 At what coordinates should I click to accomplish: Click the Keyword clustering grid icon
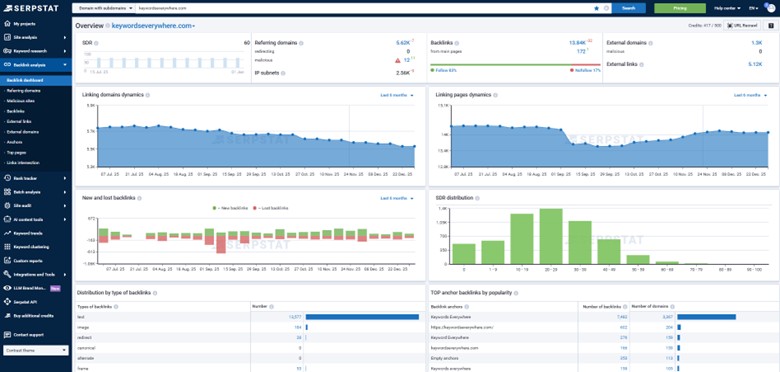tap(7, 247)
